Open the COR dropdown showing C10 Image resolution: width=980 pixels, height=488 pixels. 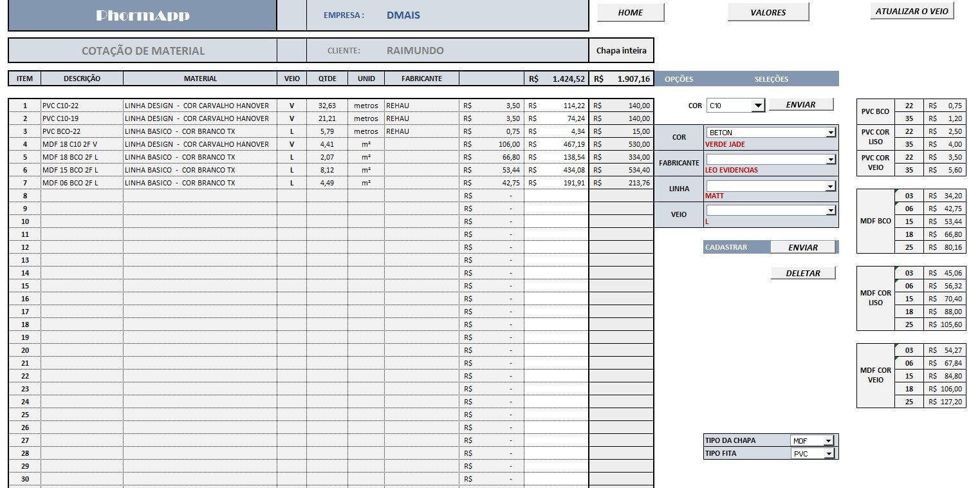[757, 106]
